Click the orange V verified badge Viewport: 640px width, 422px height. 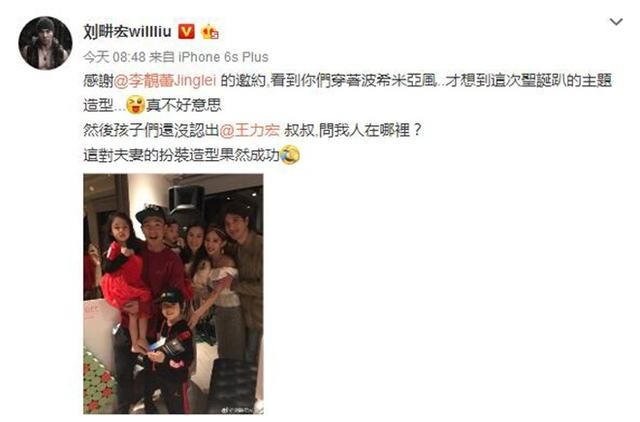[187, 31]
